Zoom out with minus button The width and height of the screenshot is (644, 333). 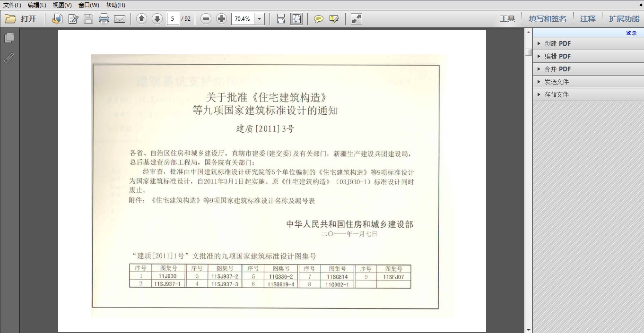click(x=206, y=19)
